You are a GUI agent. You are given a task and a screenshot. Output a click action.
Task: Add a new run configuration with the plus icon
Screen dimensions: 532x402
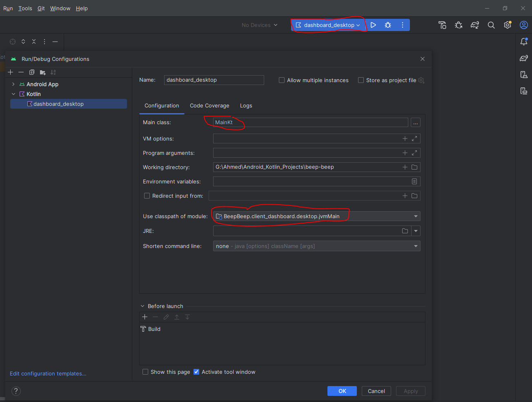click(10, 72)
